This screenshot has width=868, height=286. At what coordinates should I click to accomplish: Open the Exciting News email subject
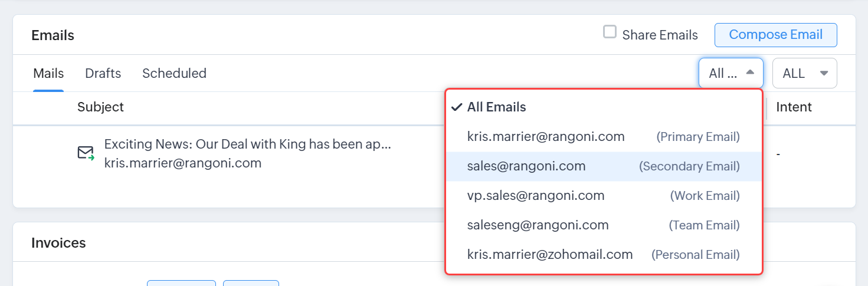pyautogui.click(x=247, y=144)
